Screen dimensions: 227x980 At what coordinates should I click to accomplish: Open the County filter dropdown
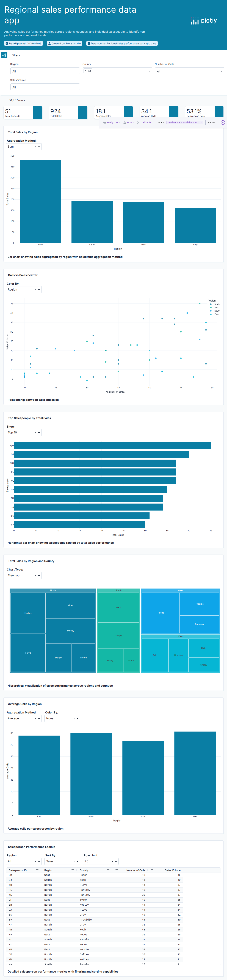117,71
